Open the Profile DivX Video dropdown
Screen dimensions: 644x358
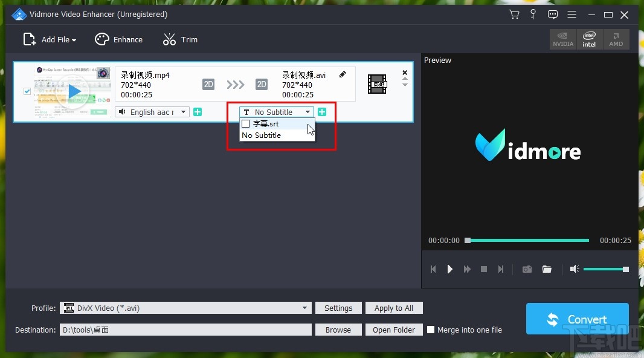(185, 308)
